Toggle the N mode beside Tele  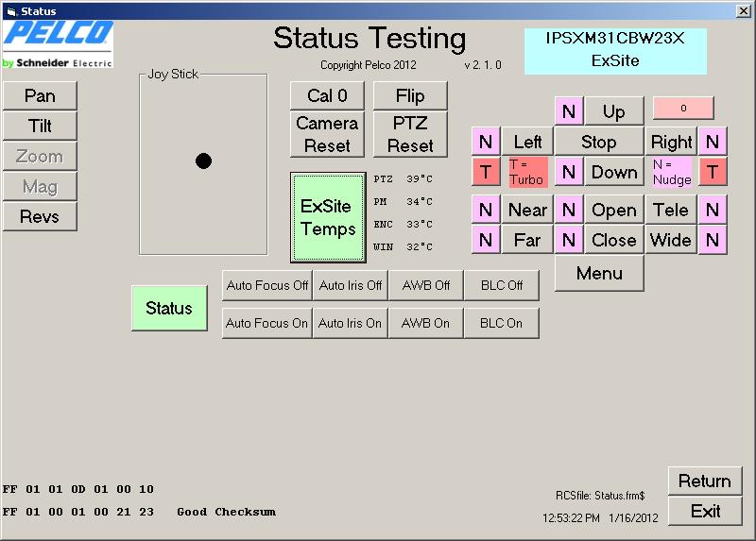[x=713, y=210]
